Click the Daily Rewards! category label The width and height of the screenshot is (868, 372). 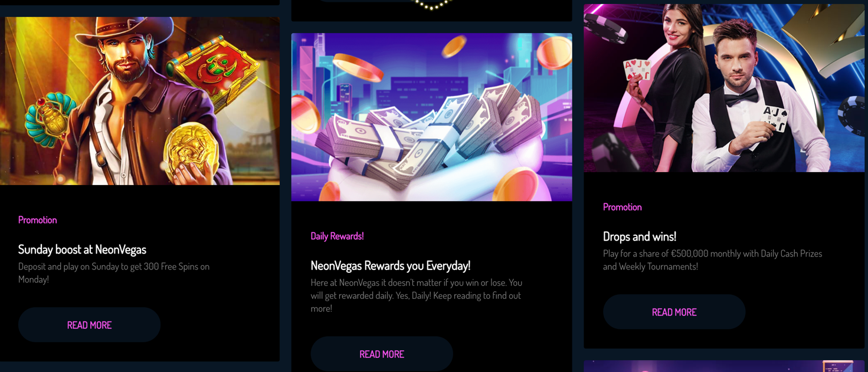pyautogui.click(x=337, y=236)
